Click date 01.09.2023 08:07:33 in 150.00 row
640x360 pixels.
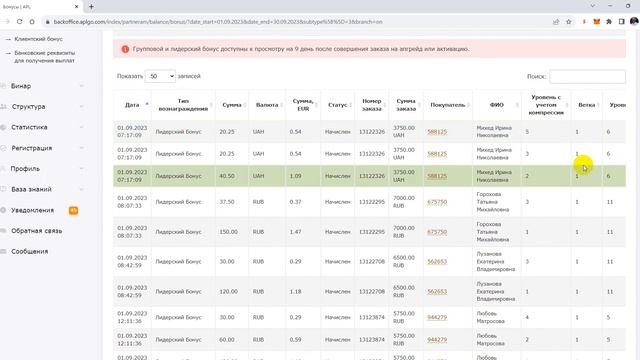[132, 232]
